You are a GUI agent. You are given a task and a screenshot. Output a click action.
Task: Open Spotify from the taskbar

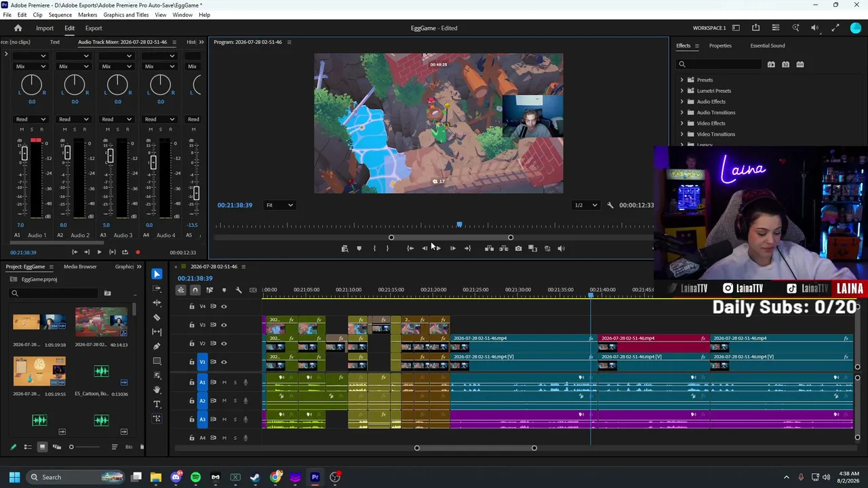(x=196, y=477)
